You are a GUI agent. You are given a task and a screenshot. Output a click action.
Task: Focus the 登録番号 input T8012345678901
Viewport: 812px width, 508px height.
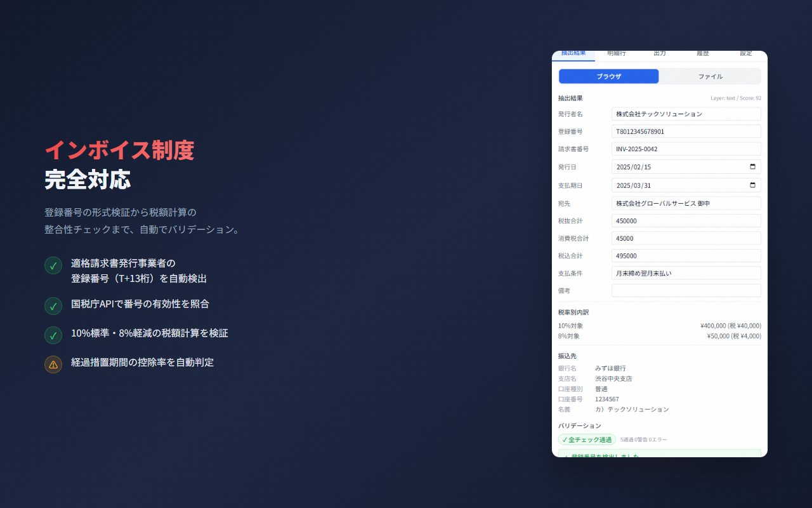tap(686, 131)
